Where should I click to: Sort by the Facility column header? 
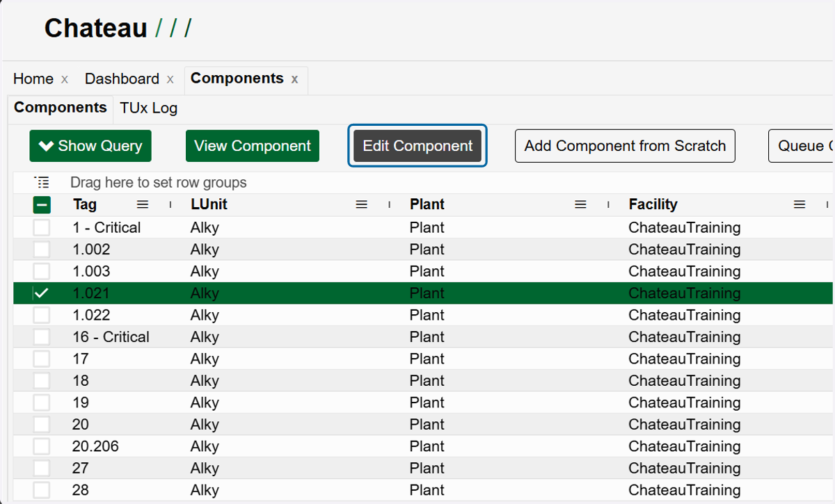(x=653, y=204)
